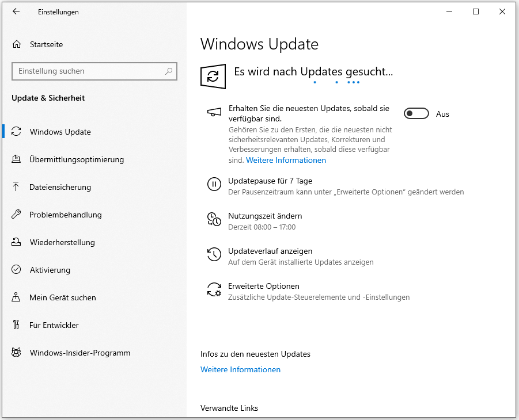Open Windows-Insider-Programm page
This screenshot has width=519, height=420.
(x=79, y=353)
